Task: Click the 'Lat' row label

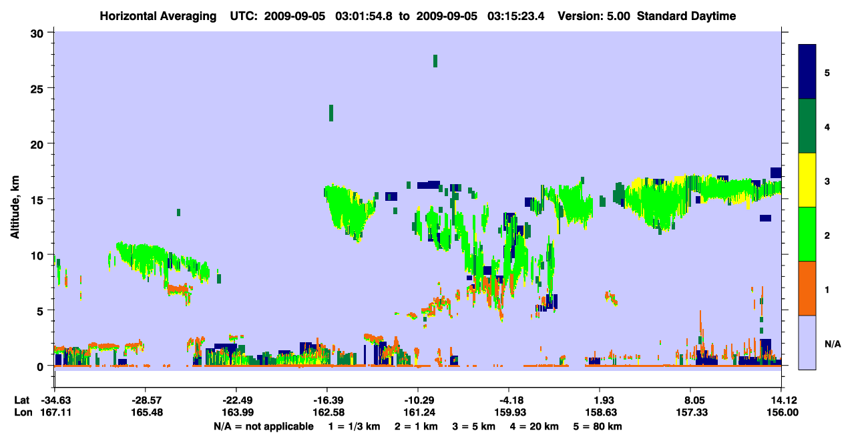Action: (x=21, y=400)
